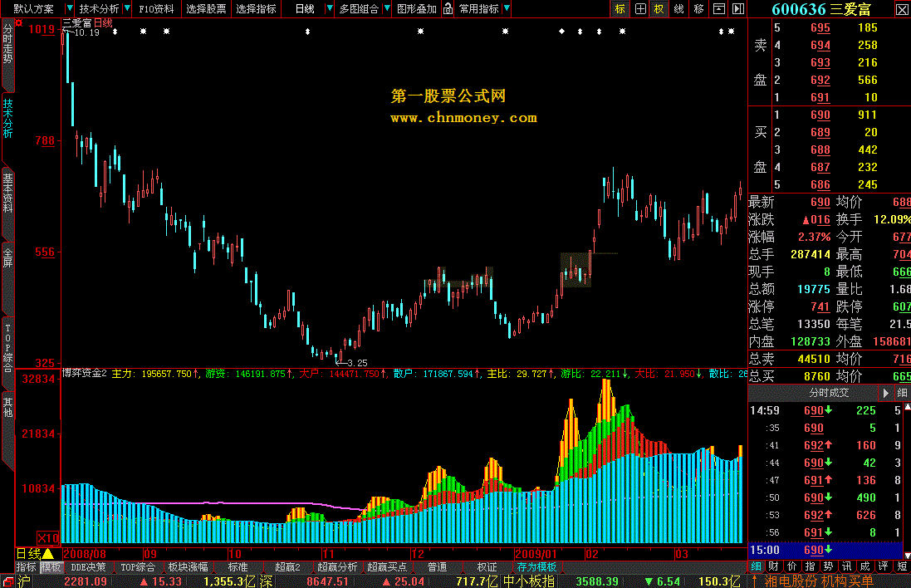Click the 短 short-term icon in bottom-right strip
This screenshot has height=588, width=911.
coord(902,566)
